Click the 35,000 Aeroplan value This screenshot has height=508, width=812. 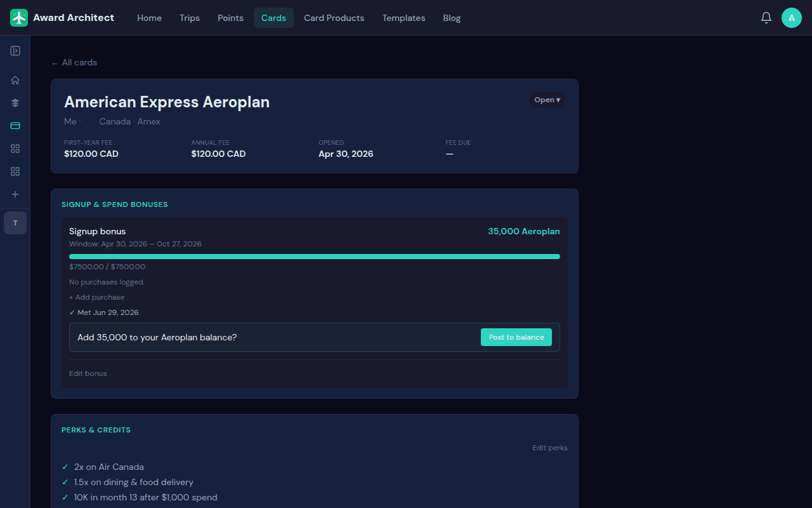(524, 231)
